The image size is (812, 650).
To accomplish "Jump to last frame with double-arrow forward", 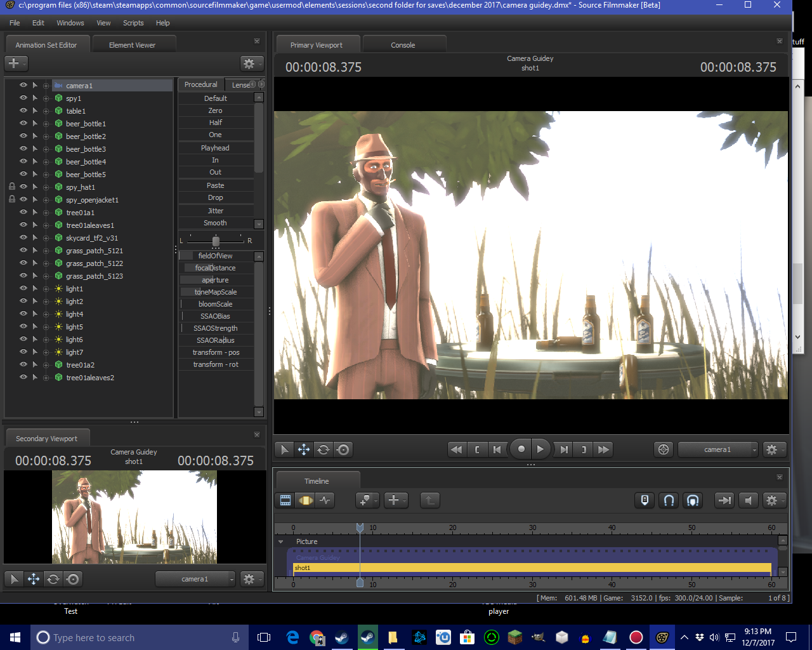I will coord(603,449).
